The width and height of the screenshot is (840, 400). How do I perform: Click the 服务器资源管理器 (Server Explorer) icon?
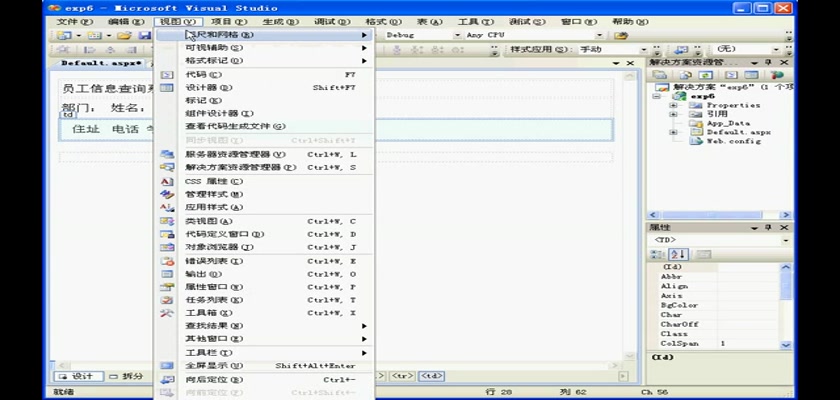tap(167, 154)
